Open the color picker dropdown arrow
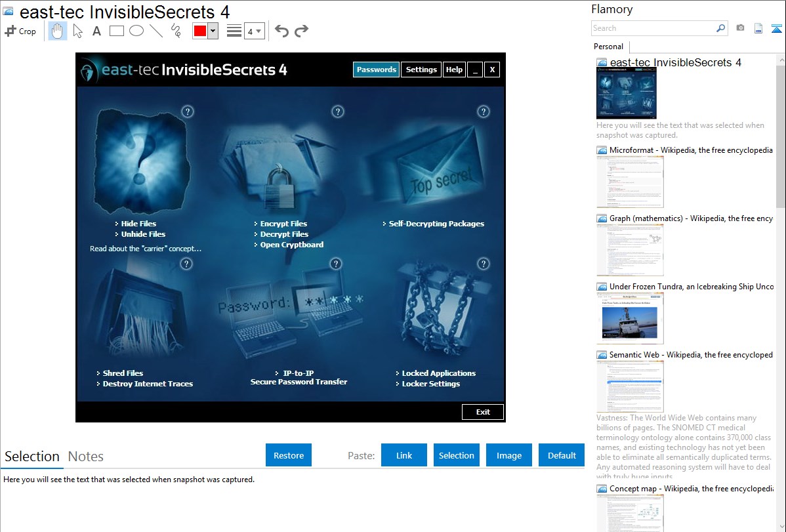The height and width of the screenshot is (532, 786). (213, 31)
